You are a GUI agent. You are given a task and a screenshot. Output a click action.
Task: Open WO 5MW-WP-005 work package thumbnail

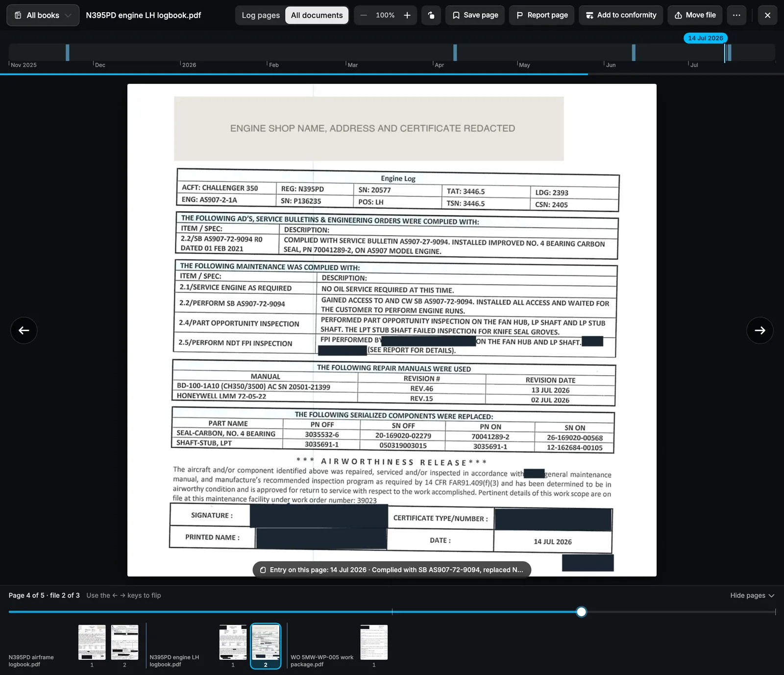click(374, 642)
